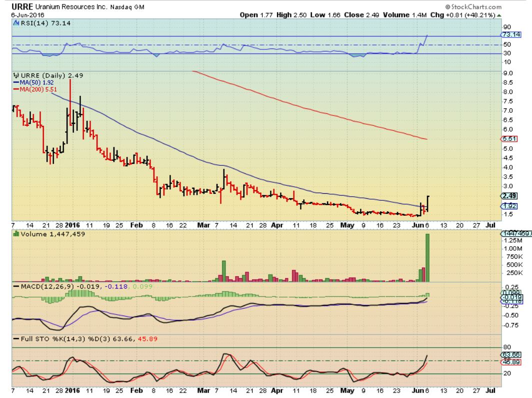The width and height of the screenshot is (532, 398).
Task: Click the Mar label on the price date axis
Action: 203,225
